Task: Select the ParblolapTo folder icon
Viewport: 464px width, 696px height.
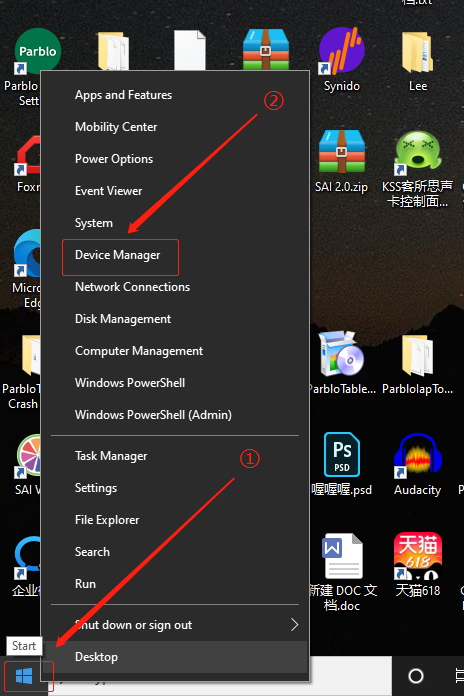Action: 417,356
